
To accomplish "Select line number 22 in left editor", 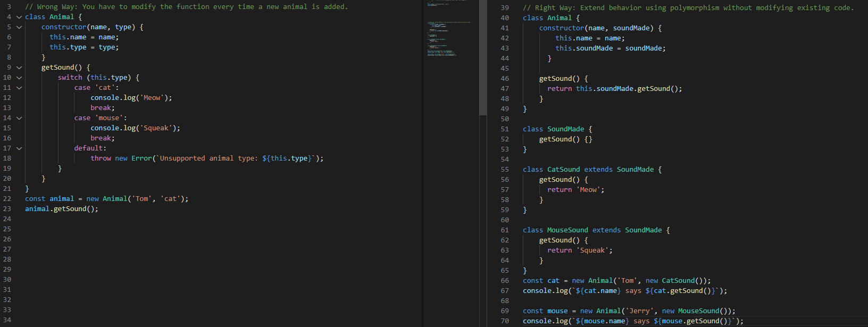I will (x=7, y=199).
